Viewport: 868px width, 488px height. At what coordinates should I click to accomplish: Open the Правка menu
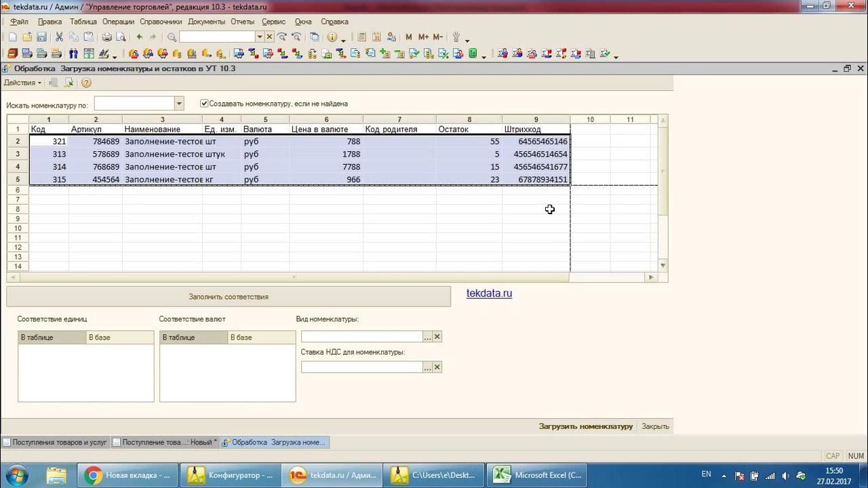[50, 22]
